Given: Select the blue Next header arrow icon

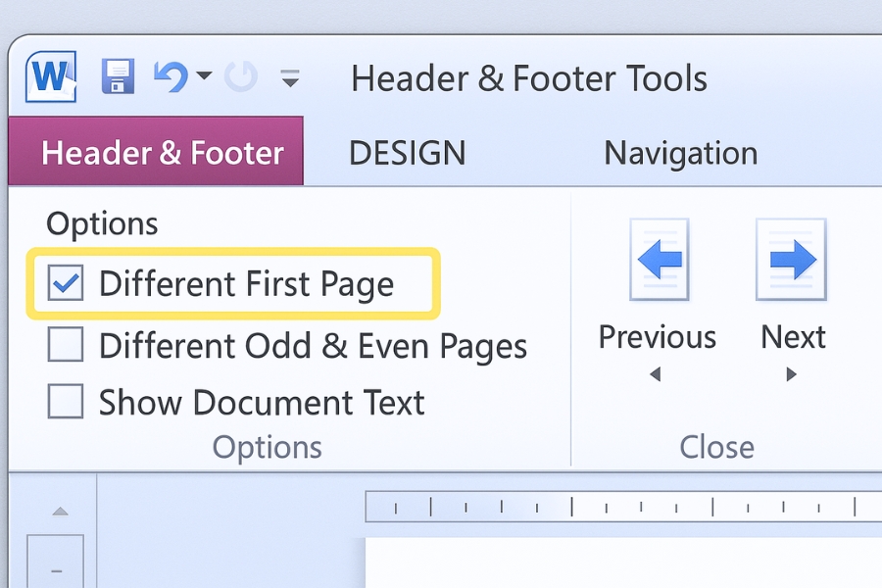Looking at the screenshot, I should (x=791, y=258).
